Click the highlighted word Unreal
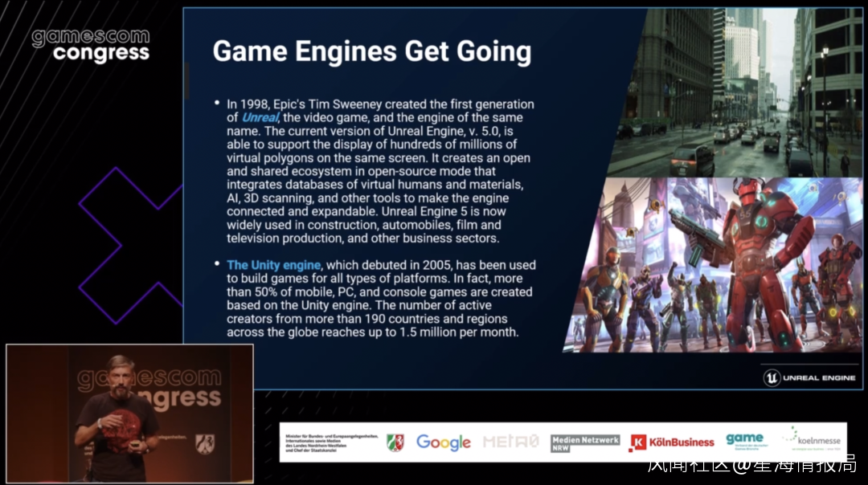868x485 pixels. [260, 118]
